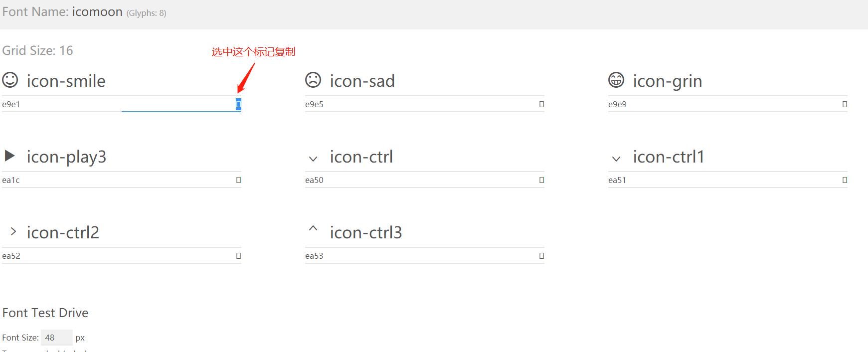Select the glyph marker next to e9e9
Screen dimensions: 868x352
[844, 104]
